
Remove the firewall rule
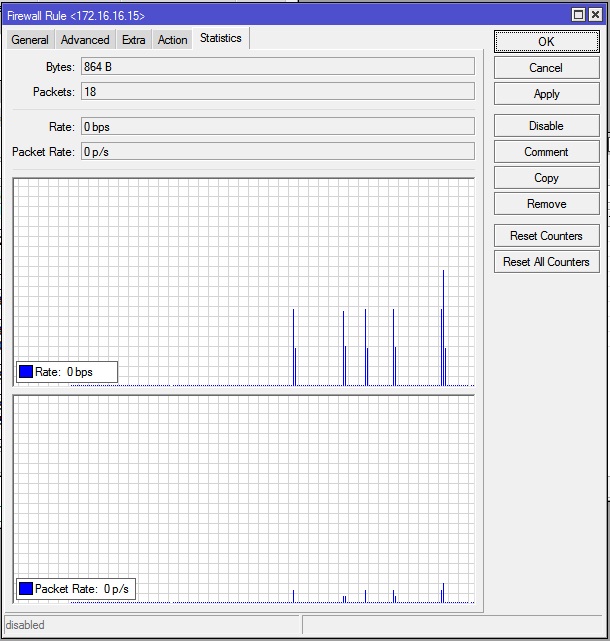(x=546, y=204)
